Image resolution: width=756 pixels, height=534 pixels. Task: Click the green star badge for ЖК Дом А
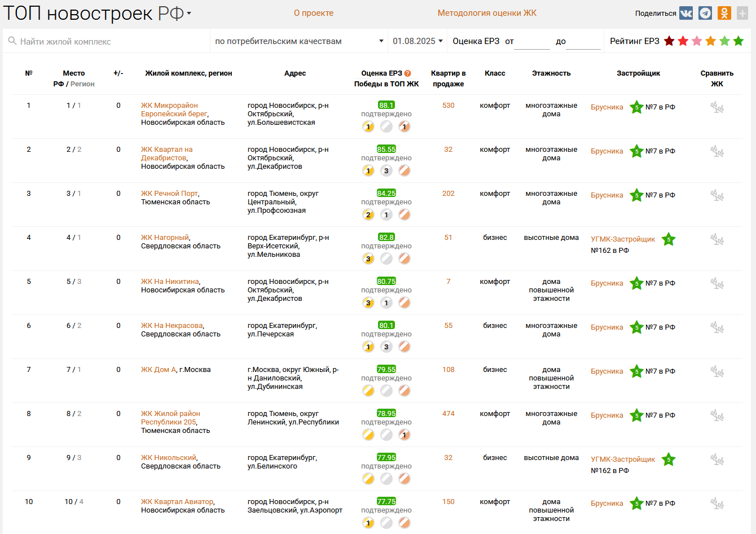point(636,371)
